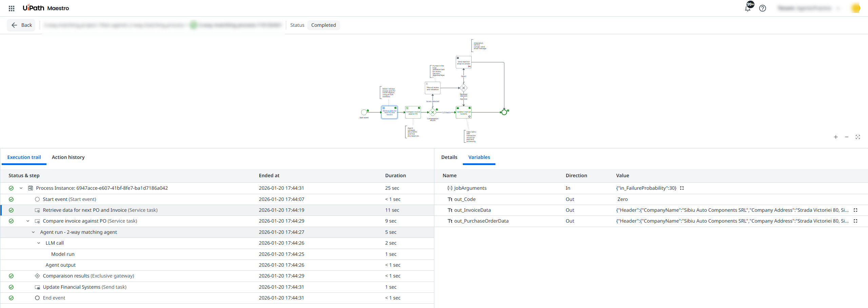Fit diagram to screen icon
This screenshot has width=868, height=308.
[x=858, y=137]
